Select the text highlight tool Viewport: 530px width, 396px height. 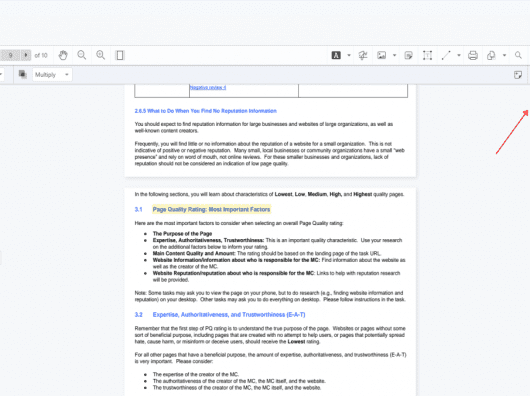[x=336, y=55]
